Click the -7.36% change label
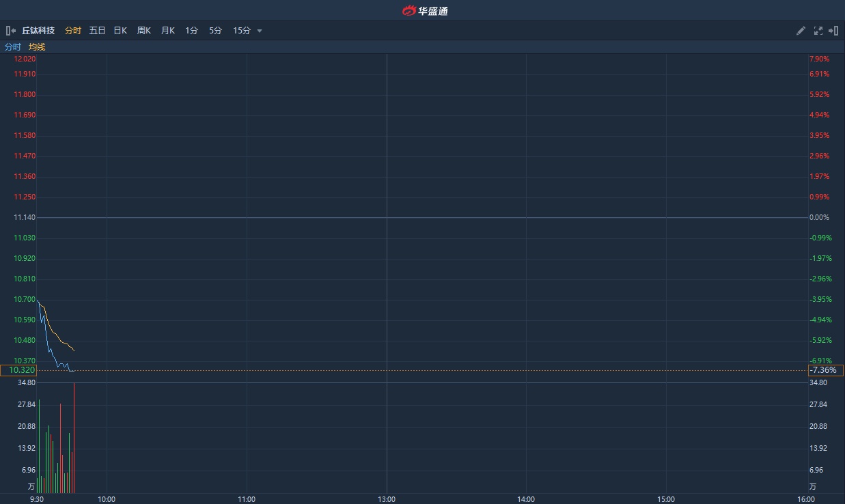 click(825, 370)
